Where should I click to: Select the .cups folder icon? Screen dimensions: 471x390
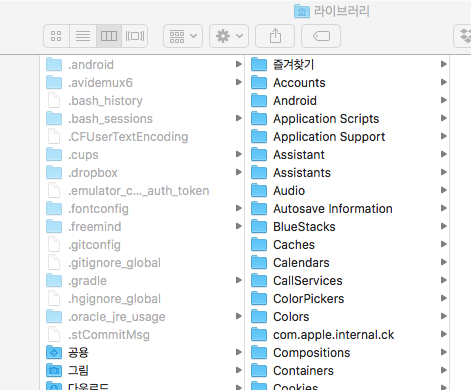coord(54,154)
